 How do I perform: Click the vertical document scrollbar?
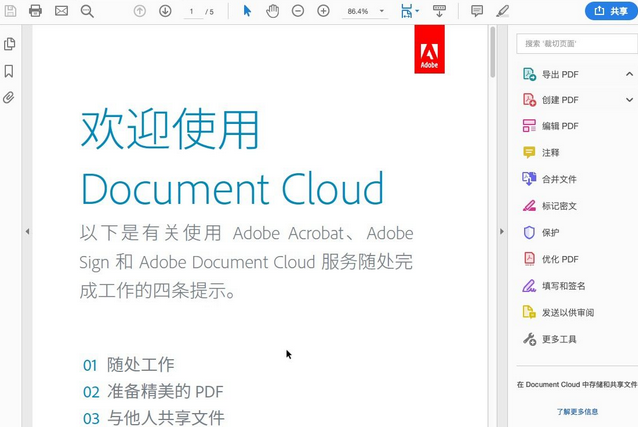point(492,52)
